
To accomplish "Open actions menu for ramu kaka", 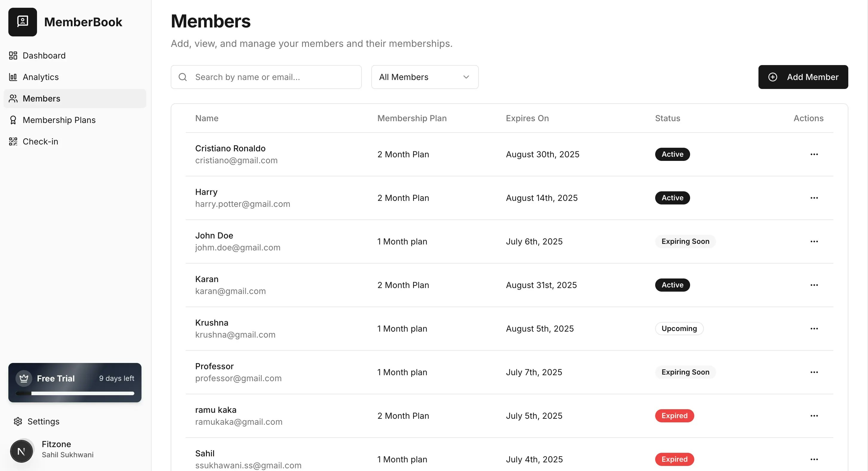I will coord(815,416).
